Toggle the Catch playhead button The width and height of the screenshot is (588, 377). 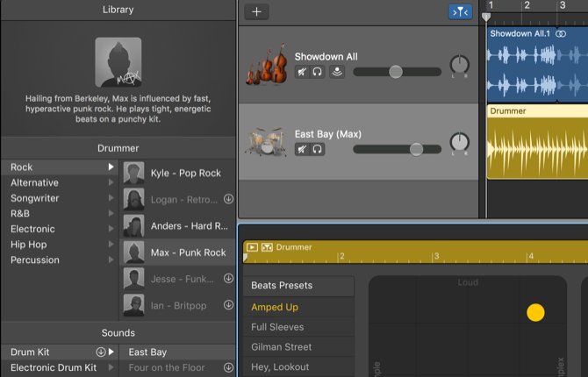460,12
